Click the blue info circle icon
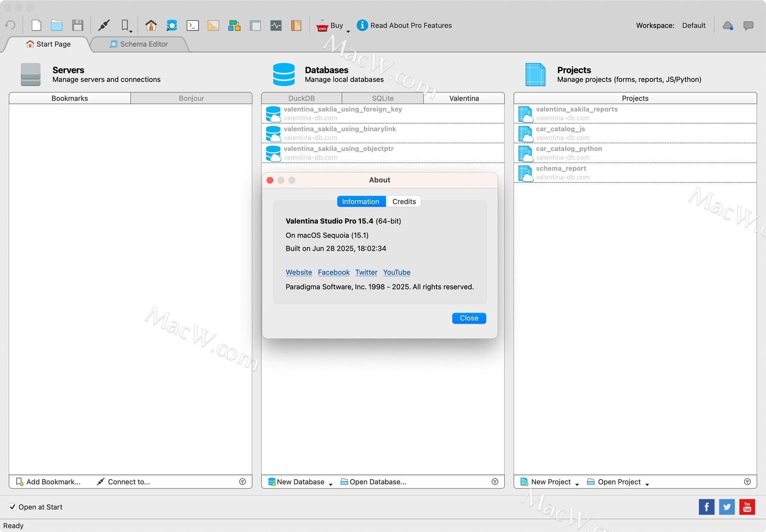This screenshot has height=532, width=766. [x=362, y=25]
